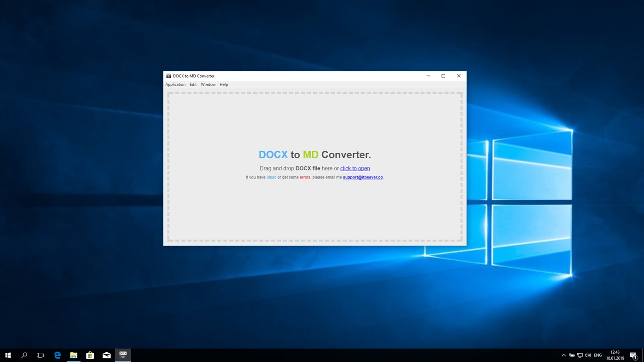The width and height of the screenshot is (644, 362).
Task: Click the Windows Search icon
Action: pyautogui.click(x=23, y=355)
